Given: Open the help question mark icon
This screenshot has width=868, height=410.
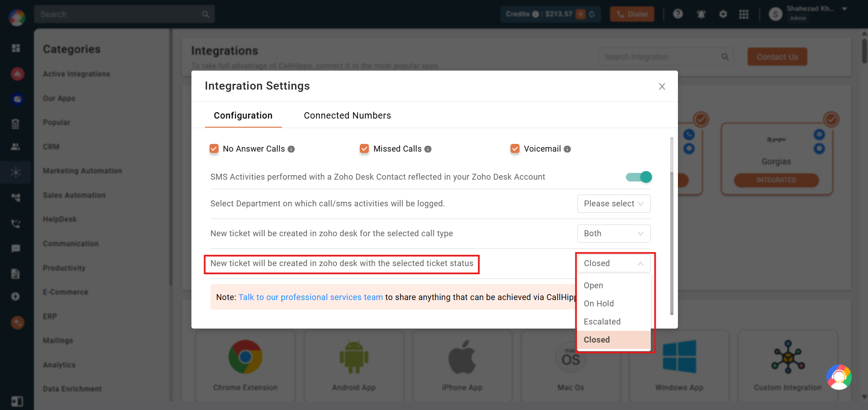Looking at the screenshot, I should click(678, 14).
